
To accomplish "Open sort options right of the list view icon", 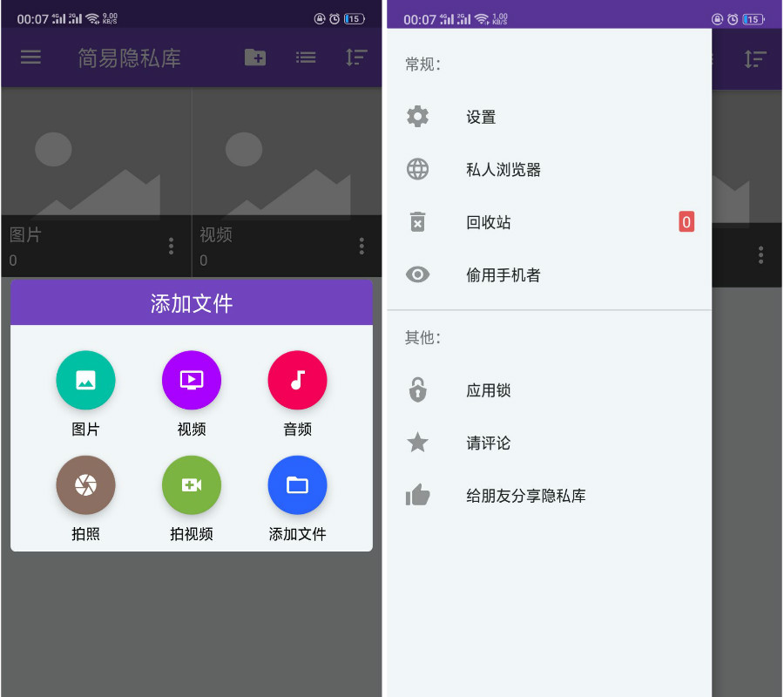I will [356, 58].
